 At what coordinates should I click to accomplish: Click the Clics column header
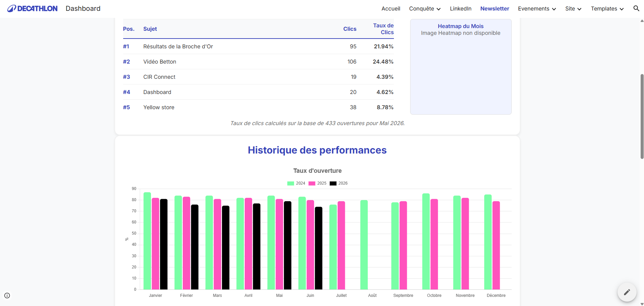tap(350, 29)
